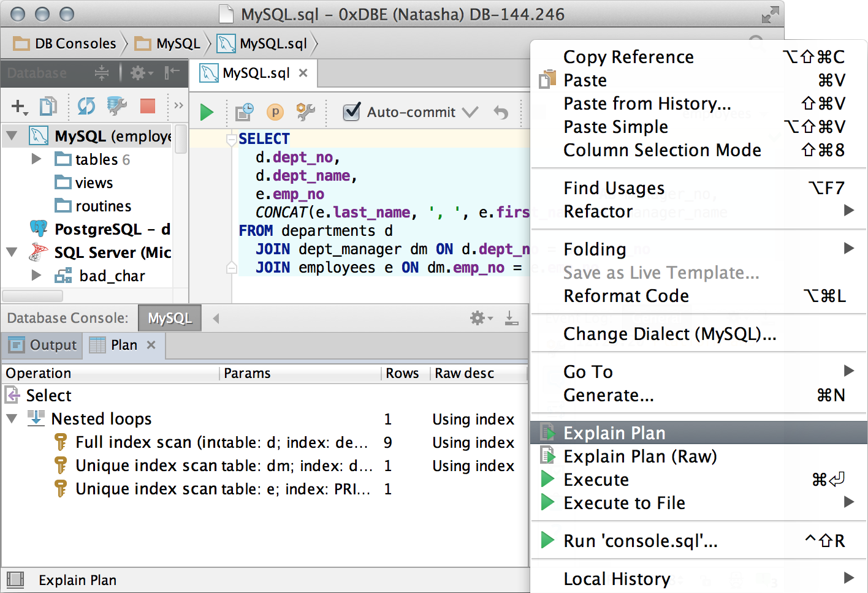
Task: Collapse the Nested loops plan row
Action: point(12,418)
